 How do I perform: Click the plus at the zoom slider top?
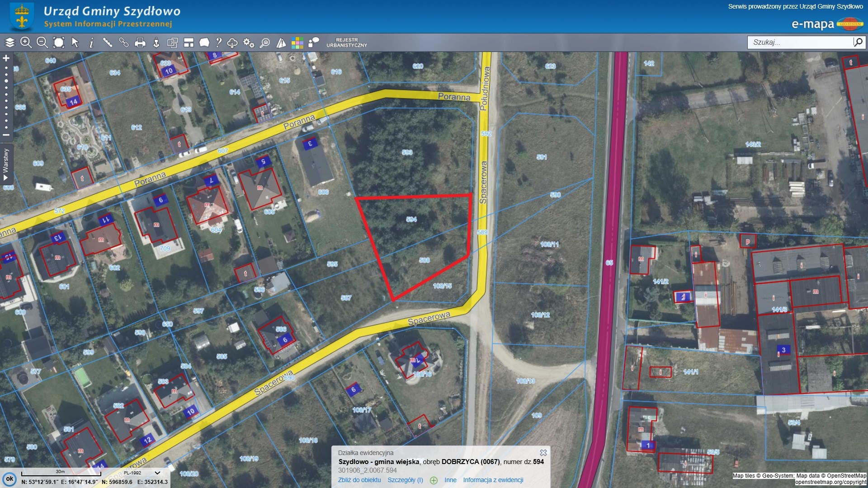click(x=6, y=58)
